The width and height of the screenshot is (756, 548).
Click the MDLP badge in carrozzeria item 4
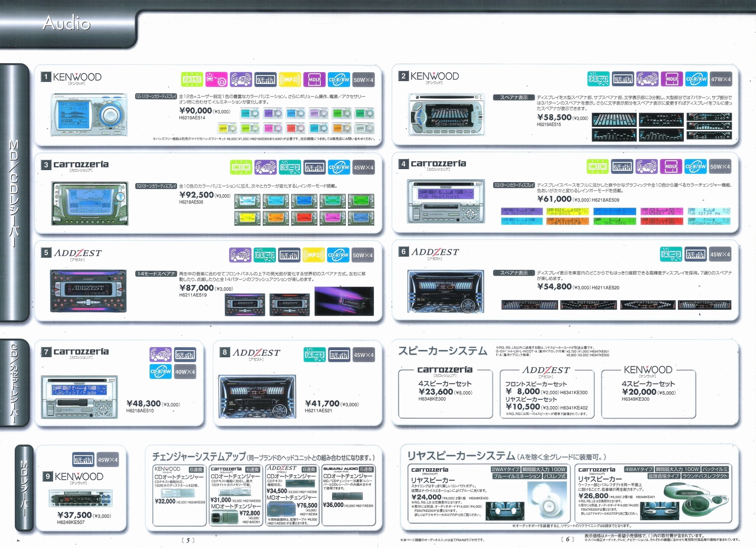(x=672, y=167)
